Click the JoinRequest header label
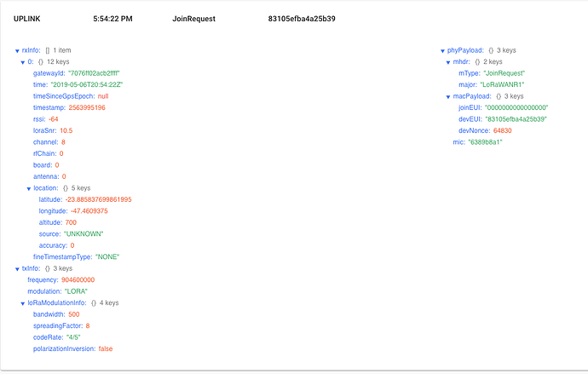 point(194,19)
